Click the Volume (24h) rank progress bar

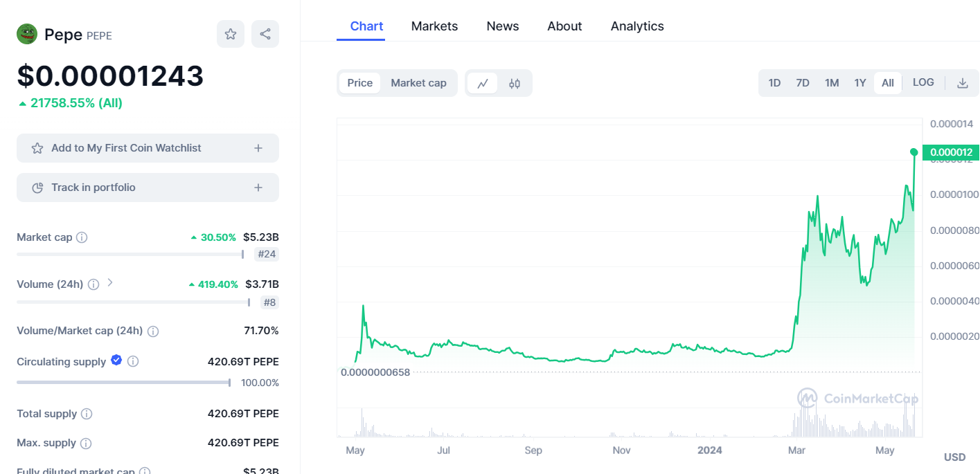click(x=134, y=302)
